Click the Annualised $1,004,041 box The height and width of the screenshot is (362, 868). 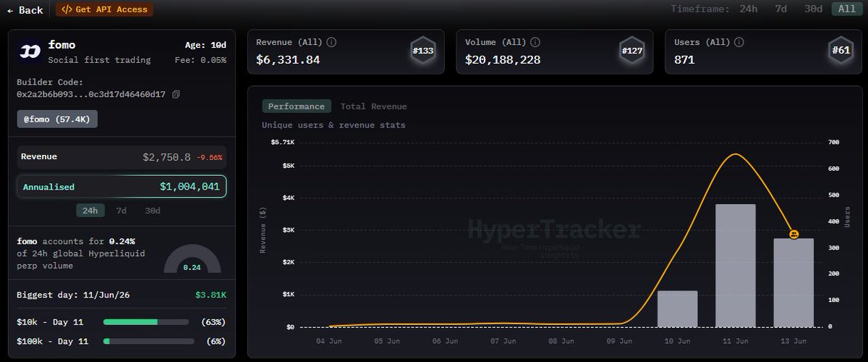click(122, 187)
